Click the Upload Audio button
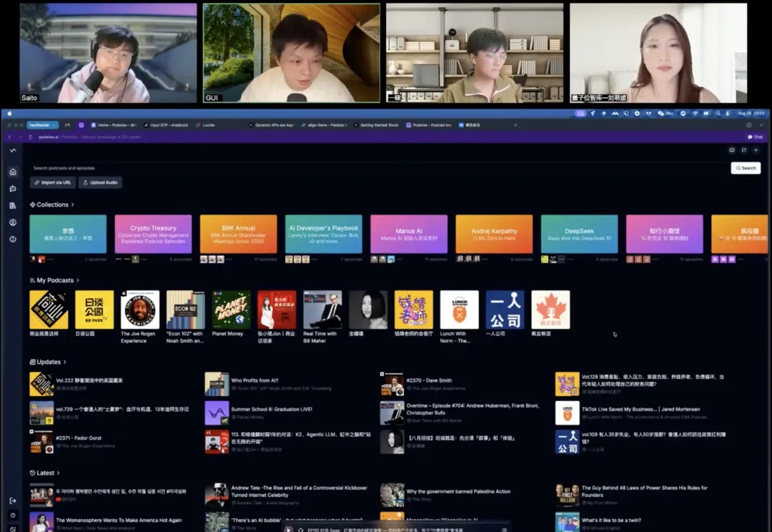 tap(99, 182)
